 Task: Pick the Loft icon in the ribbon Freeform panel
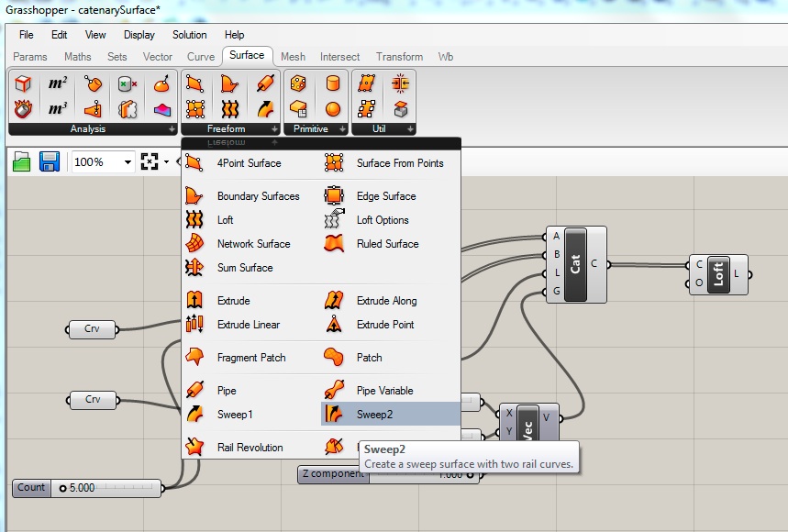[229, 108]
